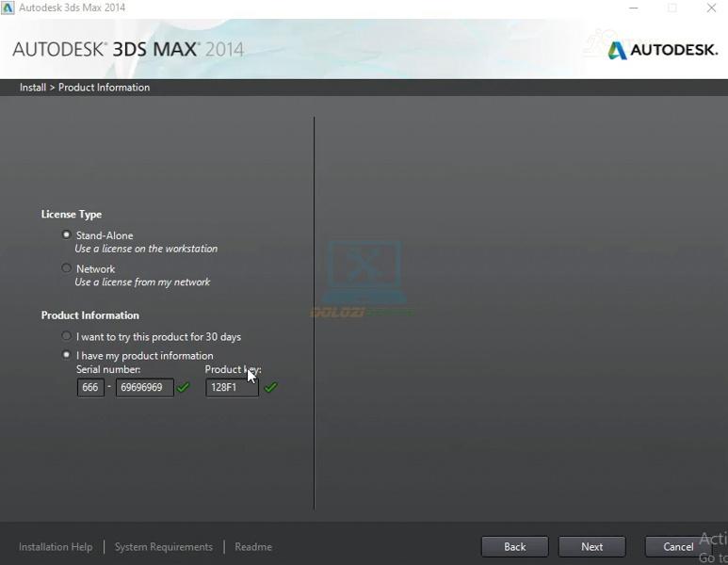Open Installation Help link
Image resolution: width=728 pixels, height=565 pixels.
(56, 547)
